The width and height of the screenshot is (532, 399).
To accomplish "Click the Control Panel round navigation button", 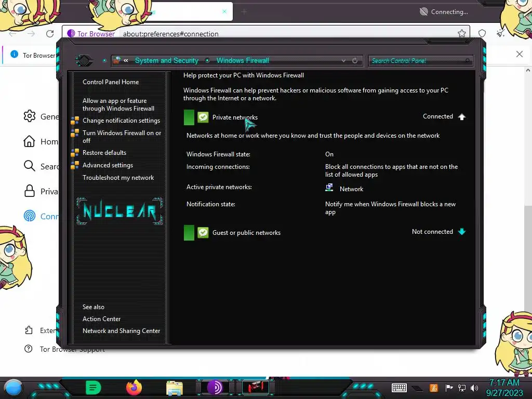I will (x=84, y=61).
